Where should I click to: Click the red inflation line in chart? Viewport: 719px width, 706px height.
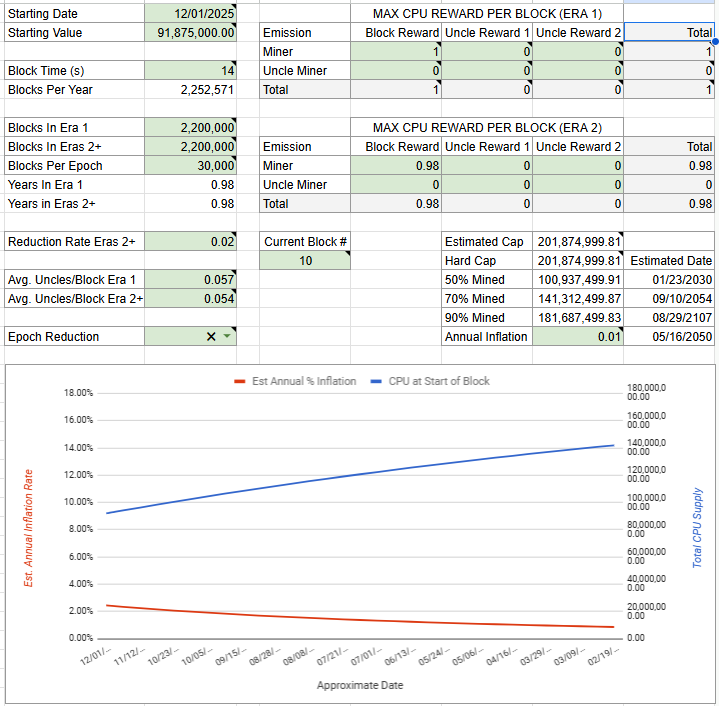pyautogui.click(x=360, y=619)
